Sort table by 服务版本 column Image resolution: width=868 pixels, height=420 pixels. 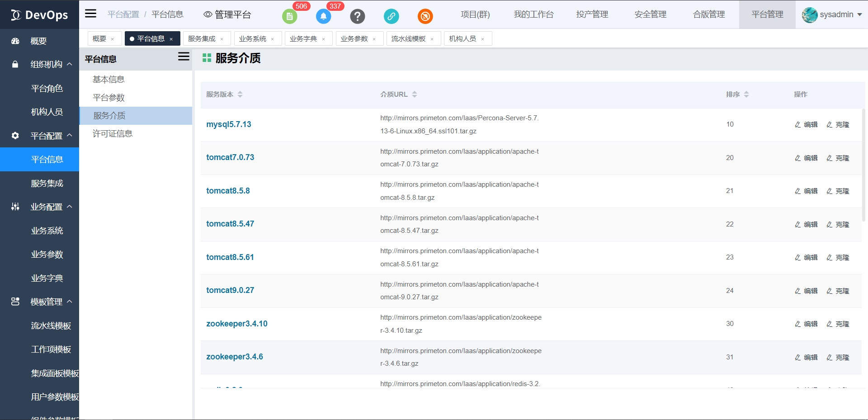click(240, 94)
